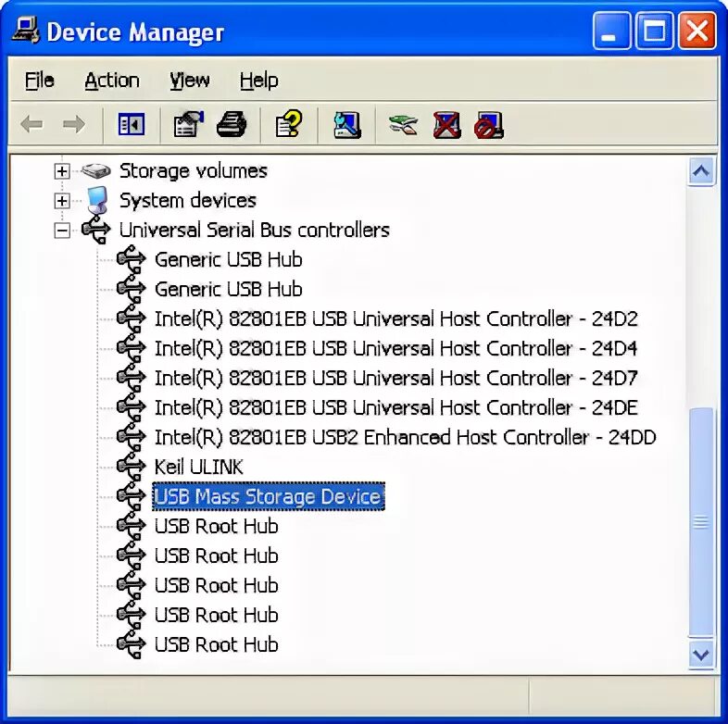Select Universal Serial Bus controllers label
This screenshot has height=724, width=728.
pyautogui.click(x=255, y=231)
